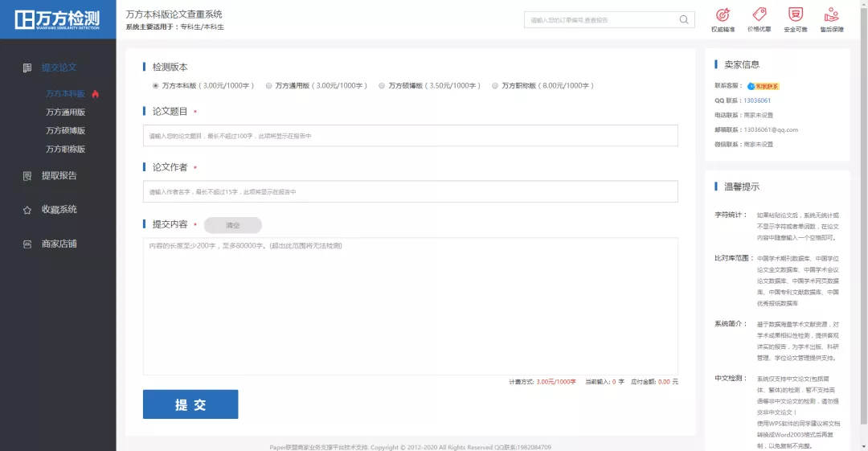This screenshot has height=451, width=868.
Task: Select the 万方本科版 radio option
Action: [x=155, y=85]
